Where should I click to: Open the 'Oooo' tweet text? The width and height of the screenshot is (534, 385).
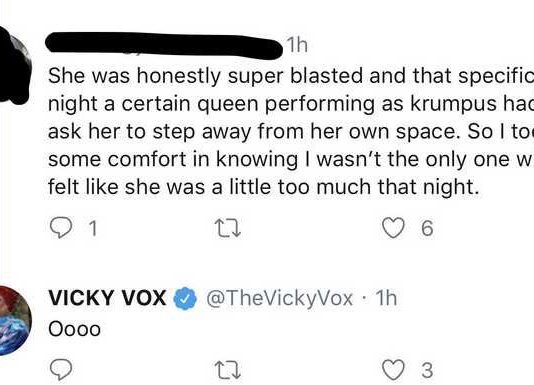click(x=75, y=329)
